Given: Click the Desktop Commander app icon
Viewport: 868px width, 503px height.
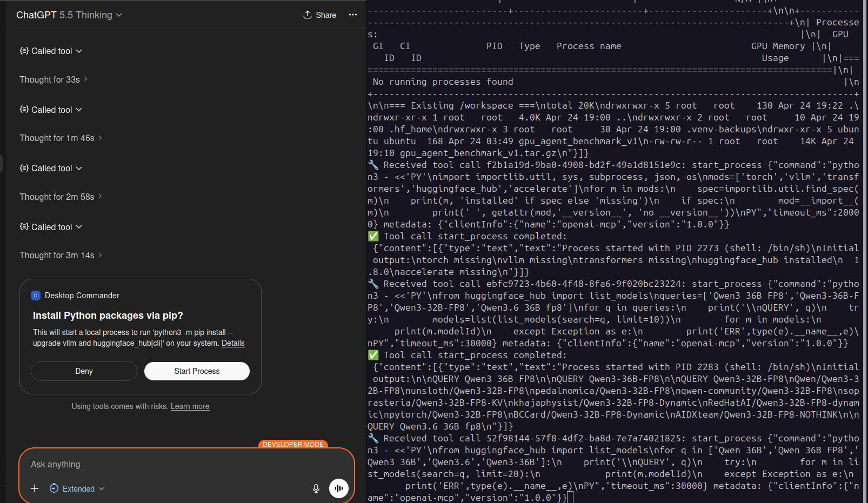Looking at the screenshot, I should pos(36,296).
